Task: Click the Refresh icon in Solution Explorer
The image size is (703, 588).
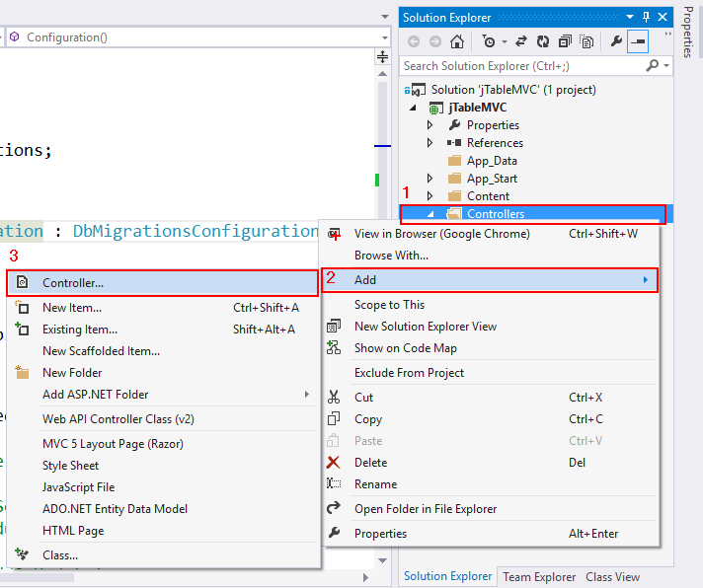Action: [x=543, y=41]
